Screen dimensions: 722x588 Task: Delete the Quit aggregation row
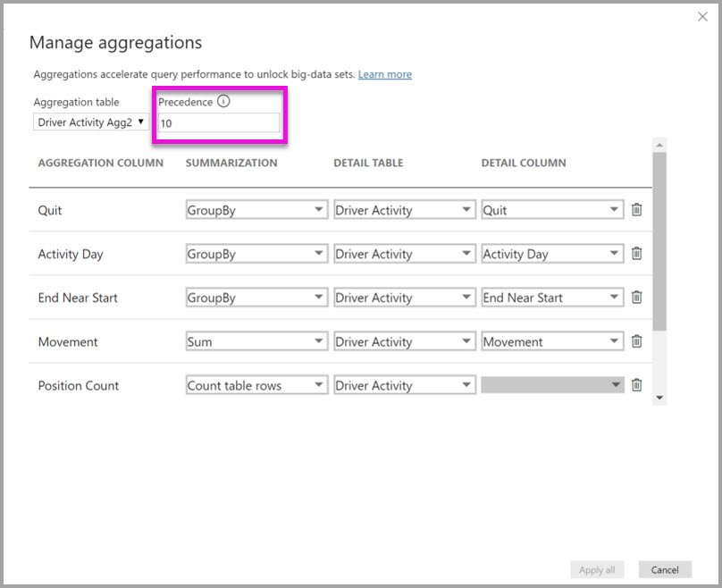click(636, 209)
